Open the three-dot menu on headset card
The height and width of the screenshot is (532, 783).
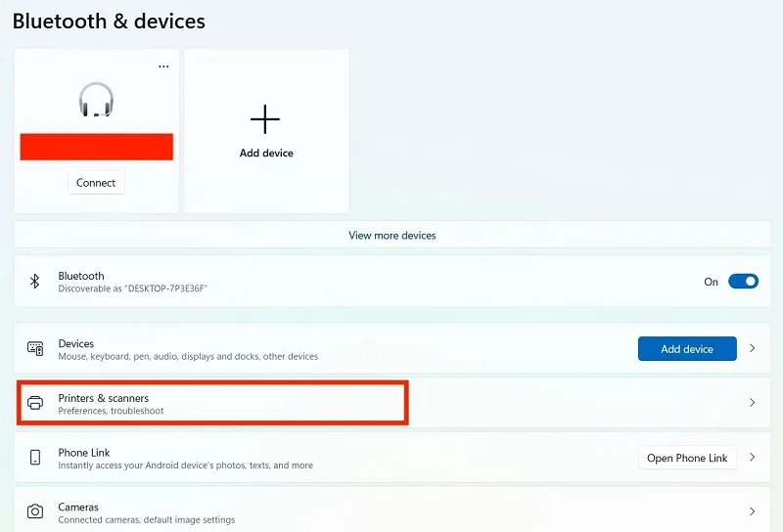tap(163, 66)
